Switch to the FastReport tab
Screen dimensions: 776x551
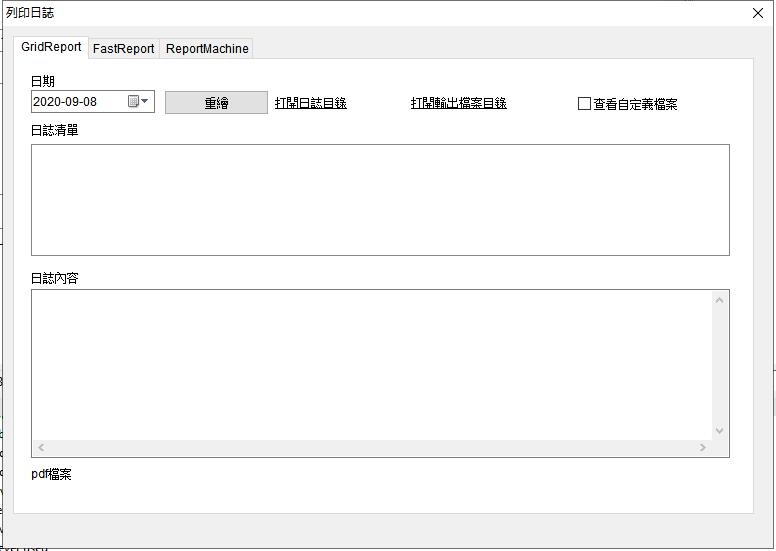point(124,49)
